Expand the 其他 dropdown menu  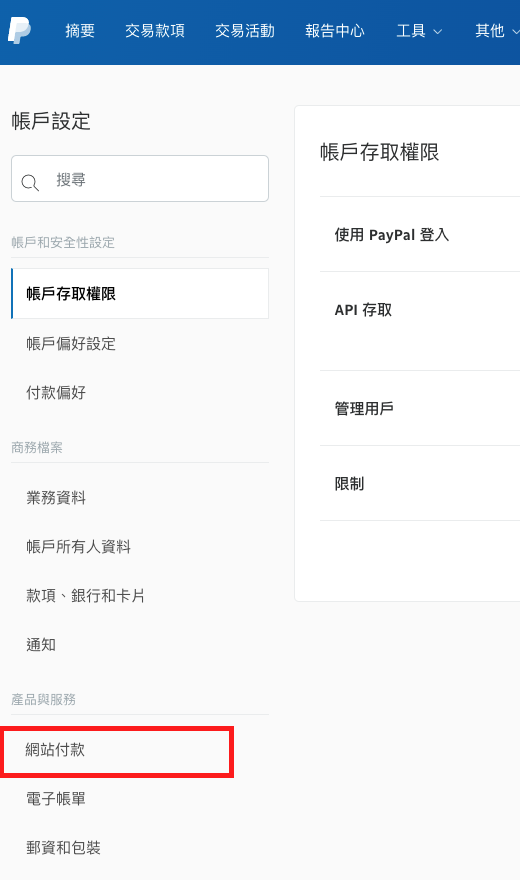point(497,31)
